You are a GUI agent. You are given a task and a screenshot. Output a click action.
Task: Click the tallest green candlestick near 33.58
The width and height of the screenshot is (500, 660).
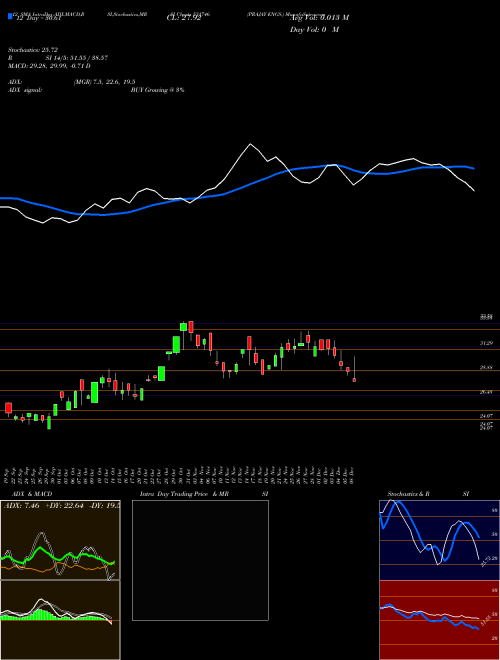184,327
